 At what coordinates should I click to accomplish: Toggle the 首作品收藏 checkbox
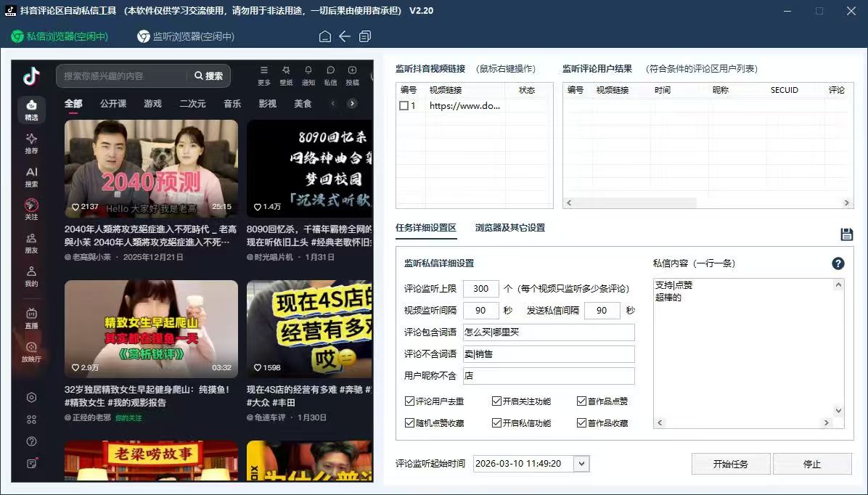point(581,423)
